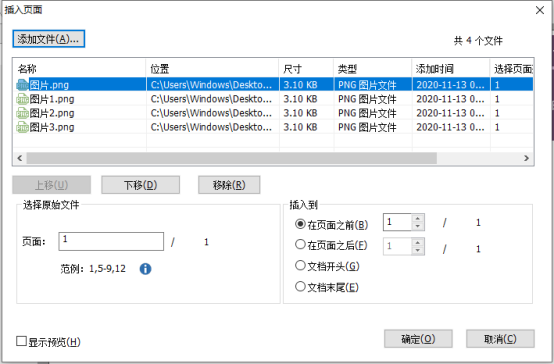Click the 在页面之后 page number field
Screen dimensions: 554x364
[397, 246]
